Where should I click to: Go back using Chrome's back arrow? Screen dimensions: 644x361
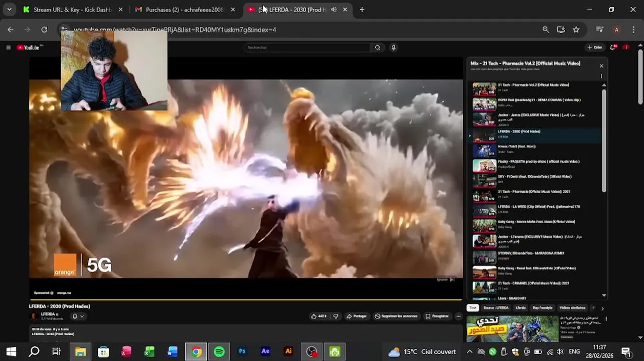pyautogui.click(x=11, y=30)
